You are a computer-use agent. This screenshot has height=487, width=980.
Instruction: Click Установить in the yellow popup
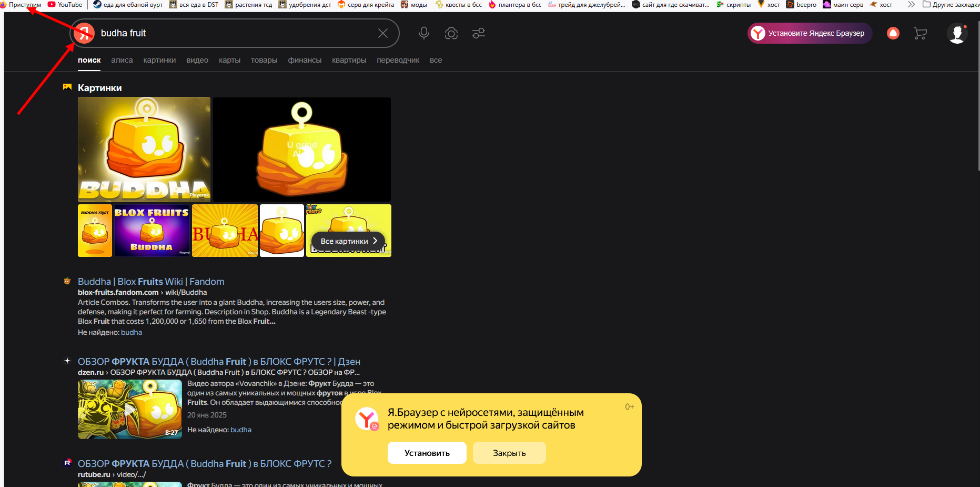click(427, 453)
